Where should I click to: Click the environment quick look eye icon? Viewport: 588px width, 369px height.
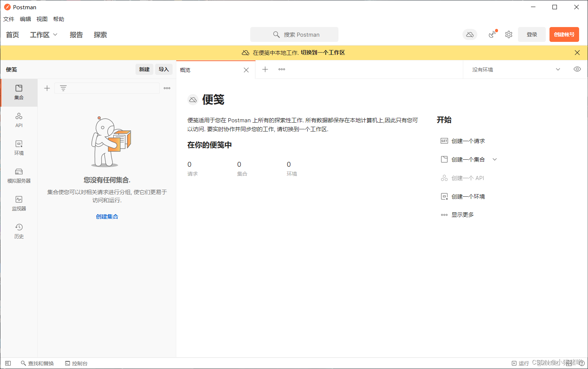tap(577, 69)
